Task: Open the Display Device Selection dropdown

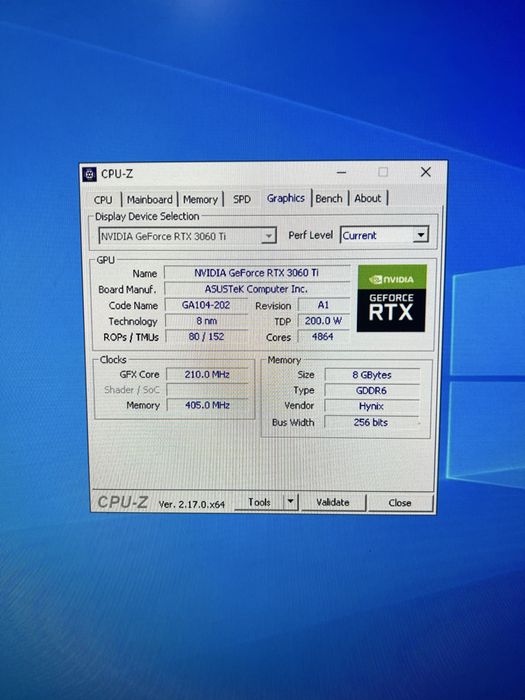Action: [187, 236]
